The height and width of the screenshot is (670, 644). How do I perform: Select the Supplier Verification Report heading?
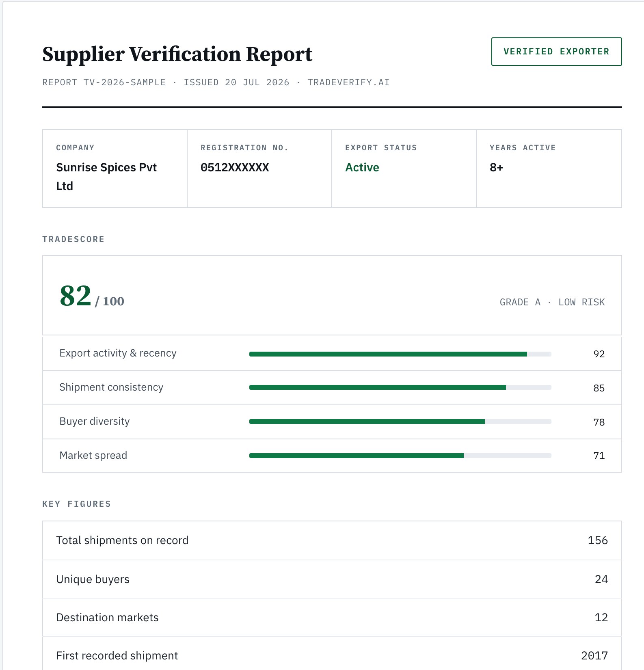[177, 54]
